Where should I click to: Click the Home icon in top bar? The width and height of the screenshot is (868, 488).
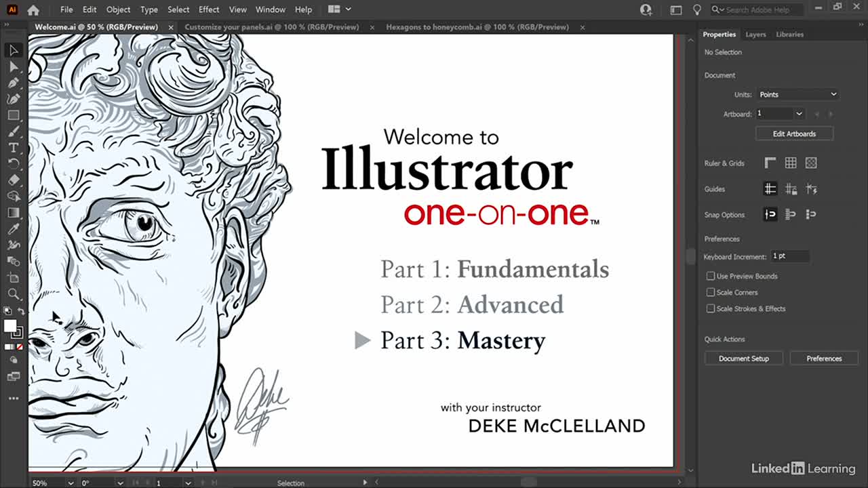33,9
